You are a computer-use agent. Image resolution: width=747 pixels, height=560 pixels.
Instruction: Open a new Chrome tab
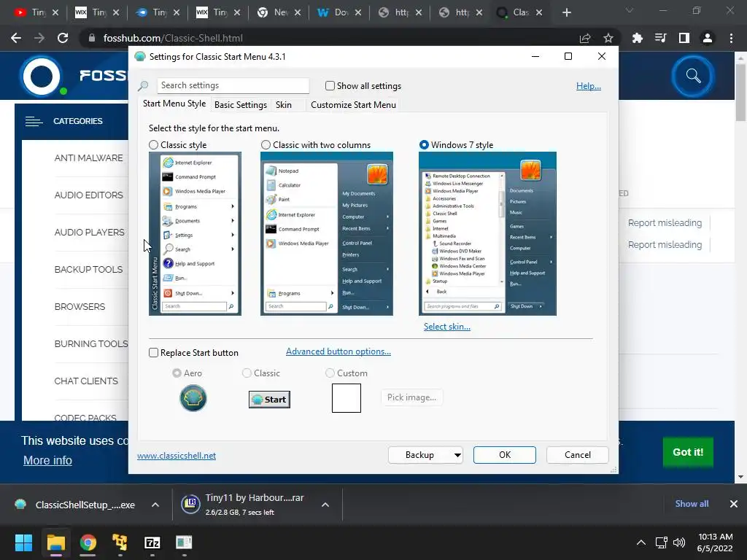(566, 13)
